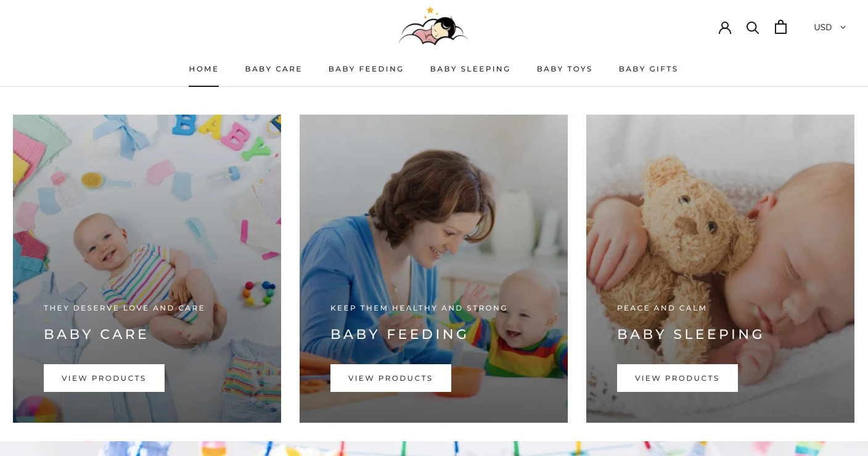This screenshot has width=868, height=456.
Task: Click the Baby Care heading on the banner
Action: (96, 334)
